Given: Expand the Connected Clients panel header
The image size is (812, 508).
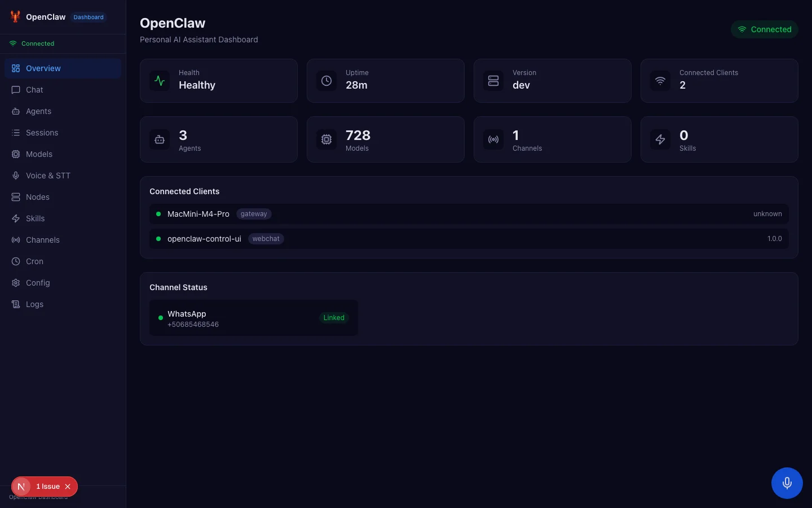Looking at the screenshot, I should (x=184, y=191).
